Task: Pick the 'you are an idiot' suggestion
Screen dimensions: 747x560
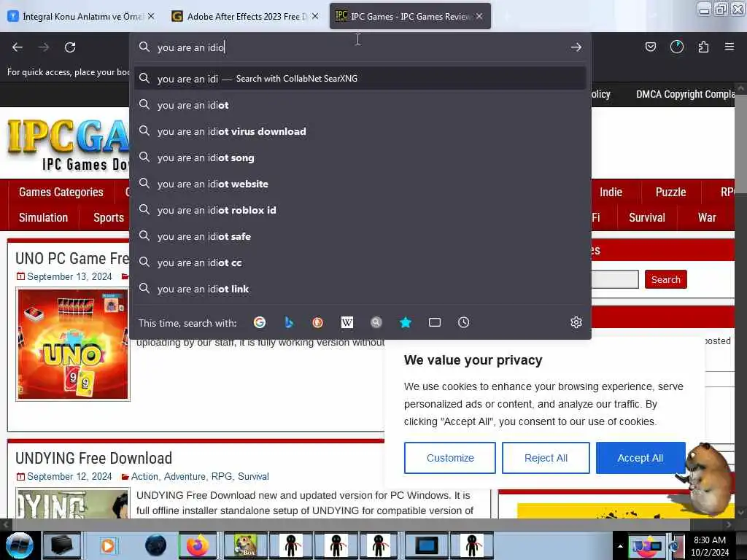Action: [360, 105]
